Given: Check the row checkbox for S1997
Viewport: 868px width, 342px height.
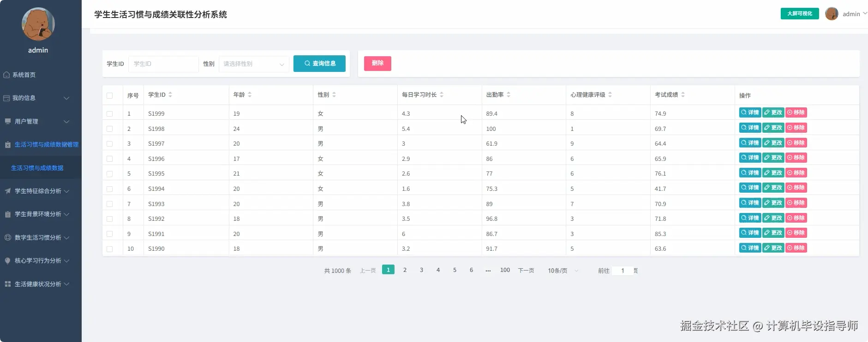Looking at the screenshot, I should pos(109,144).
